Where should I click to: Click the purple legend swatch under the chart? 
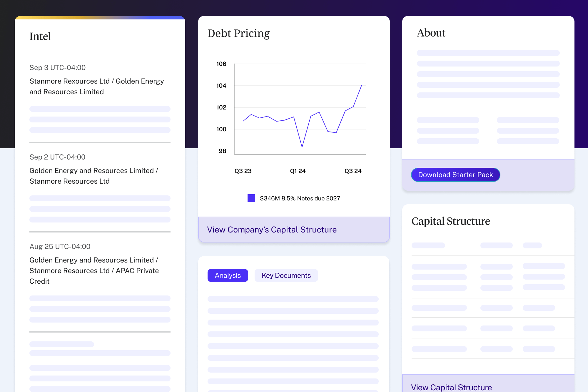(251, 198)
